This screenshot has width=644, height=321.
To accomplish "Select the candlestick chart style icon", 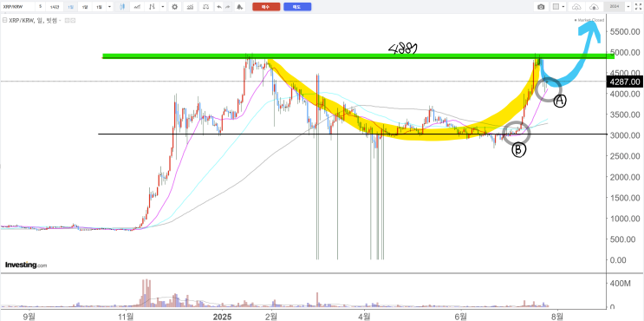I will [122, 7].
